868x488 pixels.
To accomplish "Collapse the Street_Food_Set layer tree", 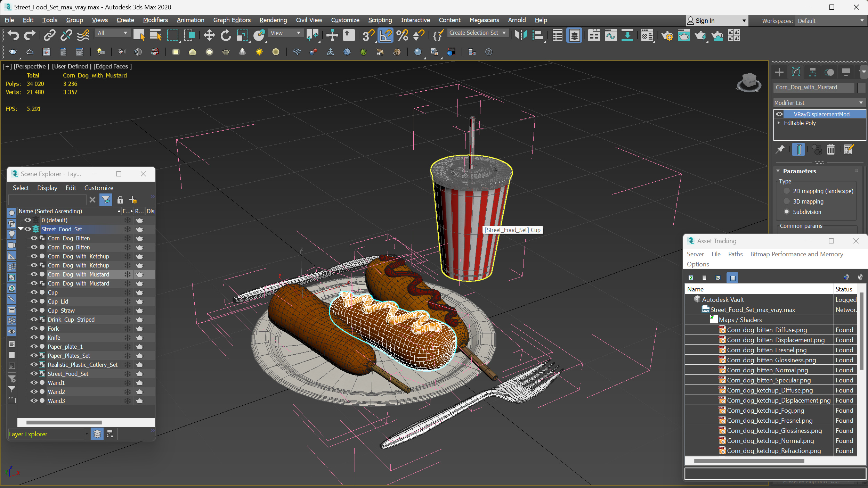I will pos(21,229).
